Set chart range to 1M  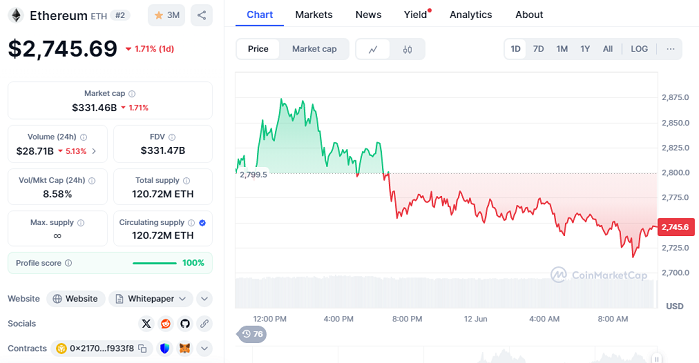pos(562,49)
